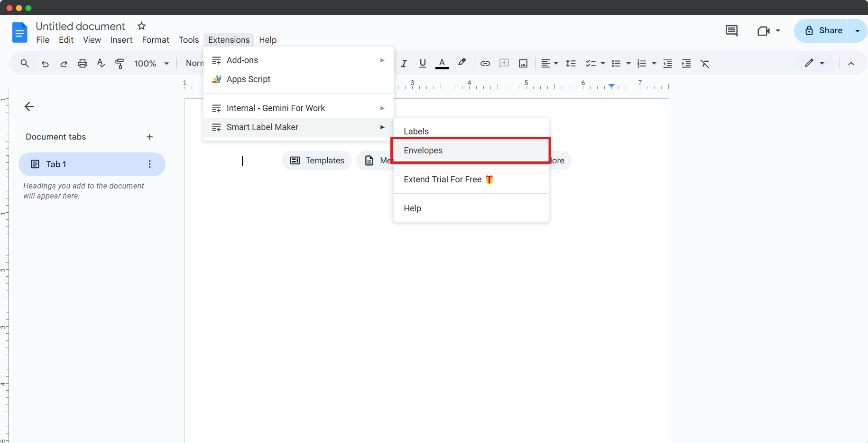Select the paint format tool
This screenshot has width=868, height=443.
point(120,63)
